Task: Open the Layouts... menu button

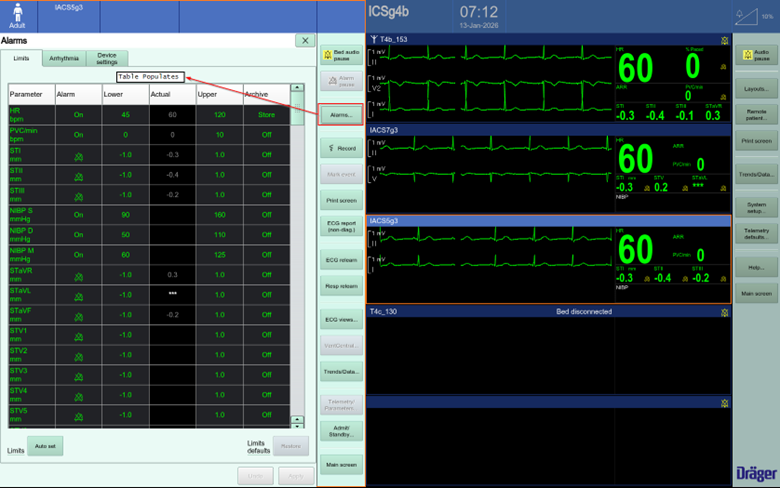Action: tap(755, 89)
